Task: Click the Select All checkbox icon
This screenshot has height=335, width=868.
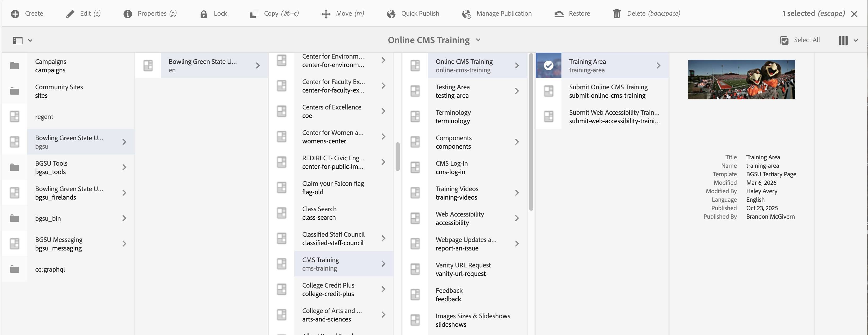Action: pos(784,41)
